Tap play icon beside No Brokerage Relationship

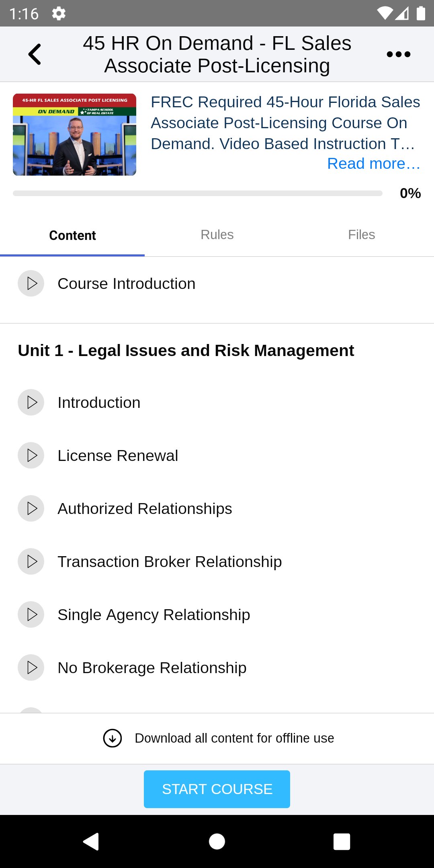(31, 667)
